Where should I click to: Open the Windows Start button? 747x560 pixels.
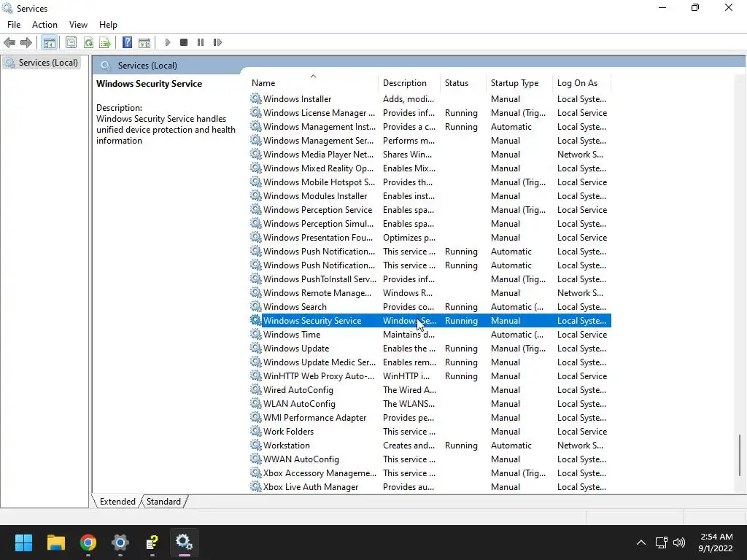click(23, 542)
